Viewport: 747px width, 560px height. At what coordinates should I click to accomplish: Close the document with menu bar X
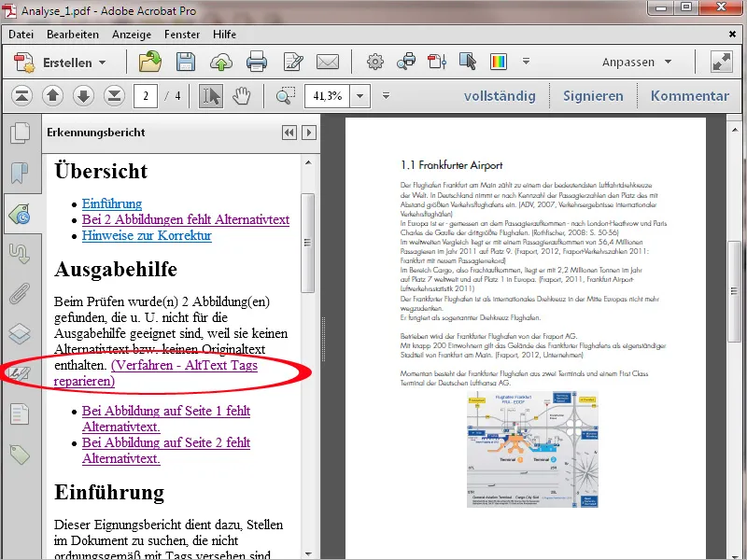(x=732, y=35)
